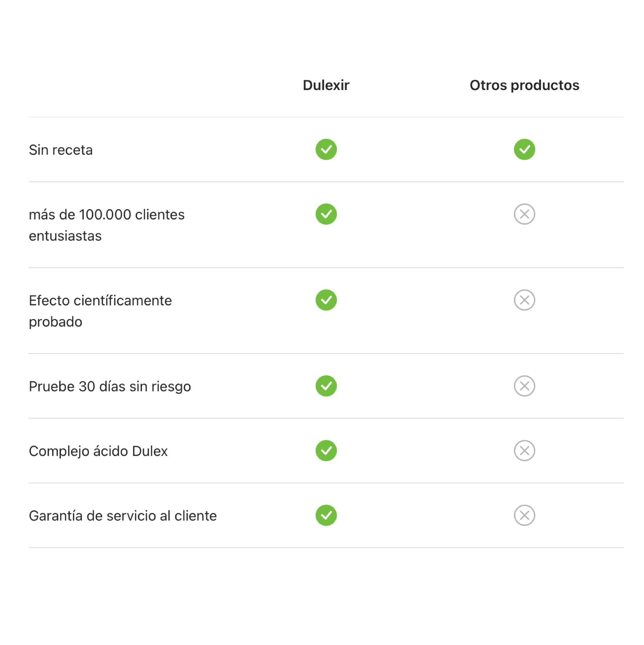Click the Dulexir checkmark for Sin receta

pos(326,150)
